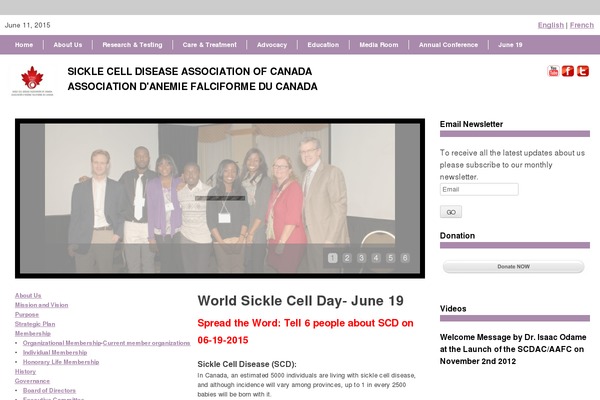Open the Twitter social icon
Image resolution: width=600 pixels, height=400 pixels.
[583, 71]
